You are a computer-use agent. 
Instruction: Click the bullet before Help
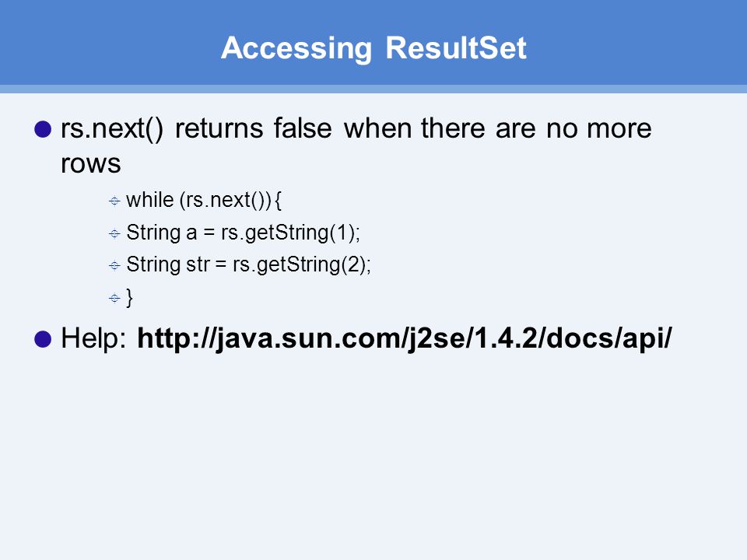coord(43,339)
